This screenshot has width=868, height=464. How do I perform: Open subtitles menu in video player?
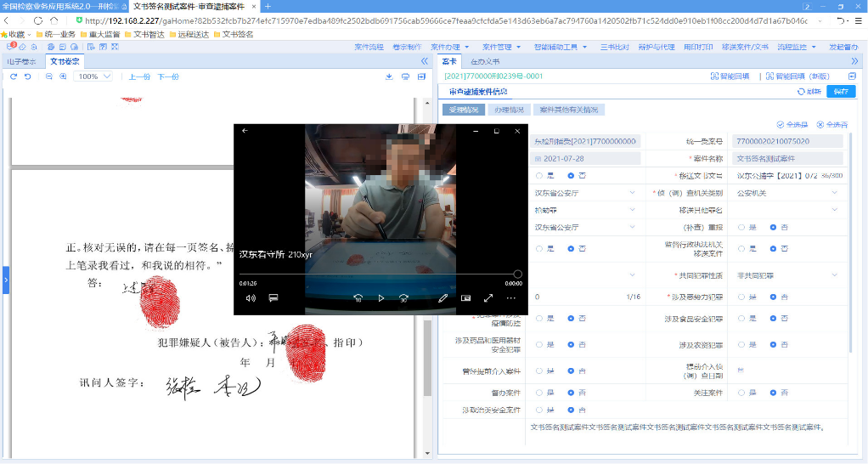(x=273, y=298)
